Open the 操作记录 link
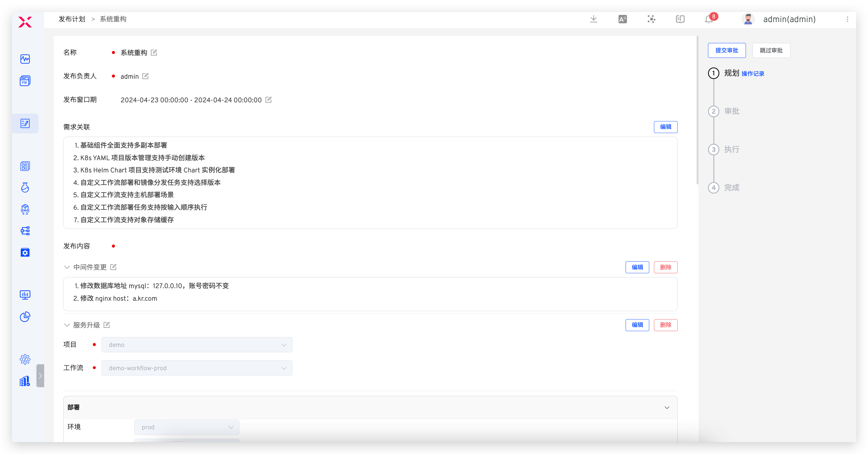The width and height of the screenshot is (868, 454). (x=753, y=74)
